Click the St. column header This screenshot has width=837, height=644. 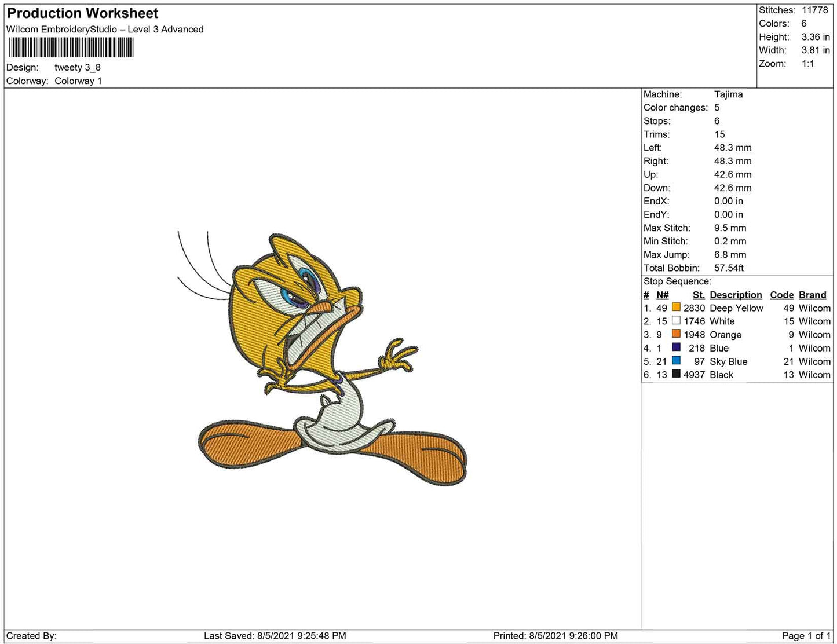pos(699,295)
